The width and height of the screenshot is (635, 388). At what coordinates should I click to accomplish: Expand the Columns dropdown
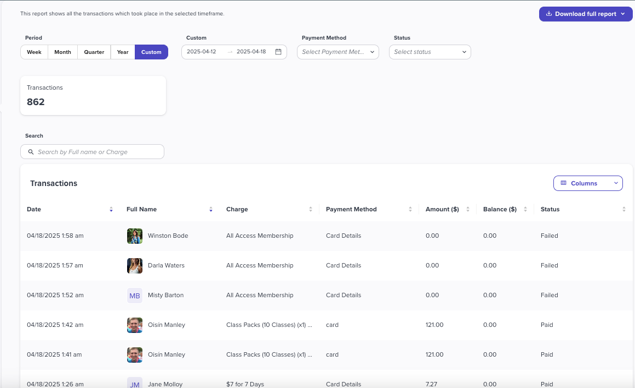(588, 183)
